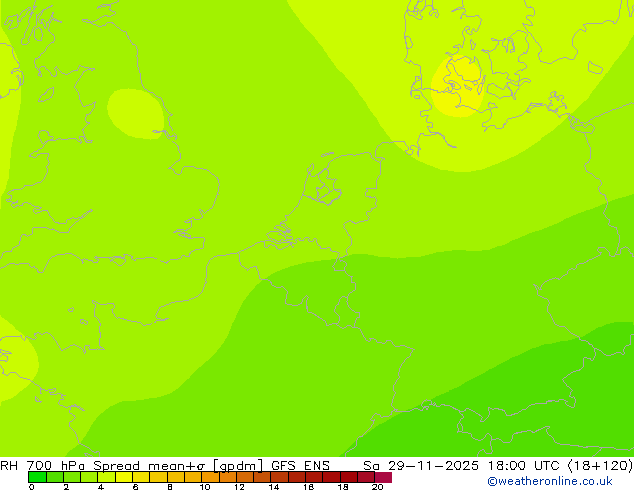
Task: Click the 'Sa 29-11-2025' date text
Action: click(421, 465)
